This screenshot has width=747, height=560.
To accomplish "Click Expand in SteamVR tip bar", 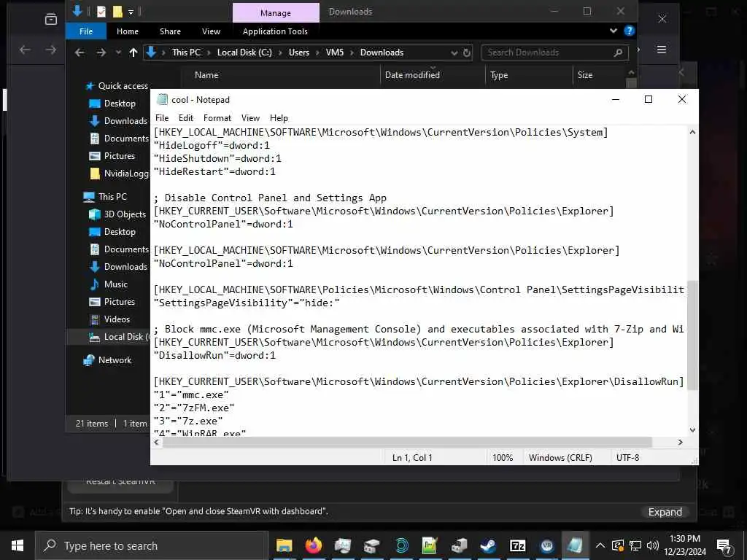I will click(665, 512).
